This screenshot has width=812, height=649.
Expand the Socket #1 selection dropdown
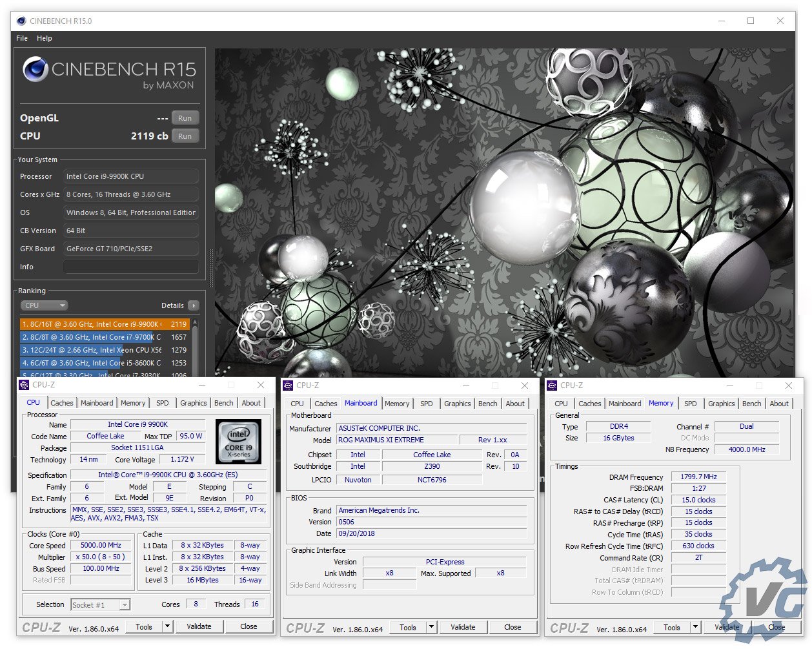[125, 605]
